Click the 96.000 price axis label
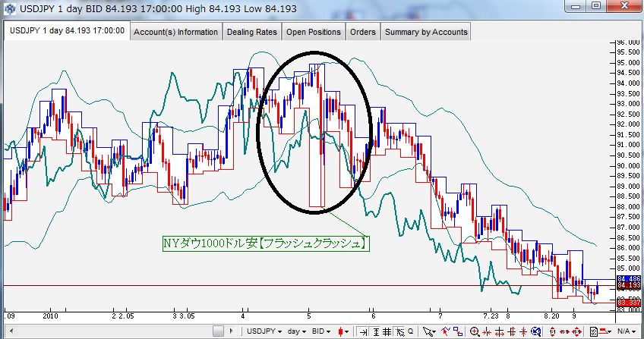Image resolution: width=644 pixels, height=339 pixels. 630,42
